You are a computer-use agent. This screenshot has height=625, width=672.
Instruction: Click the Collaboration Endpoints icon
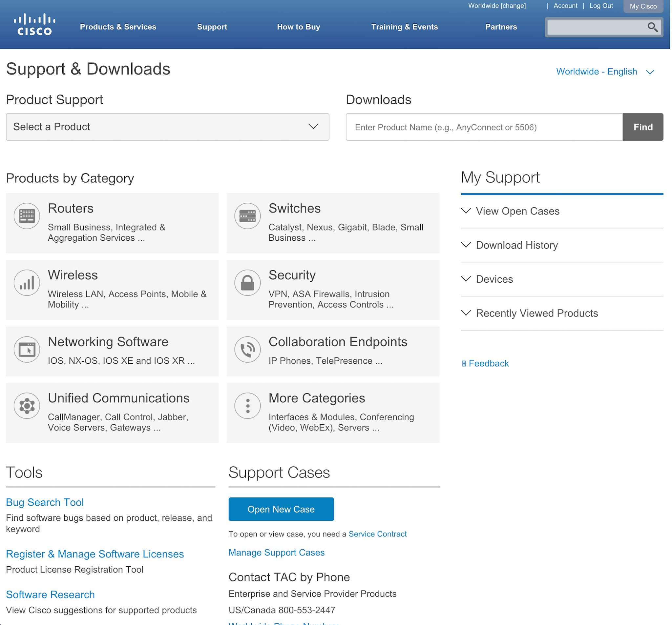tap(247, 349)
